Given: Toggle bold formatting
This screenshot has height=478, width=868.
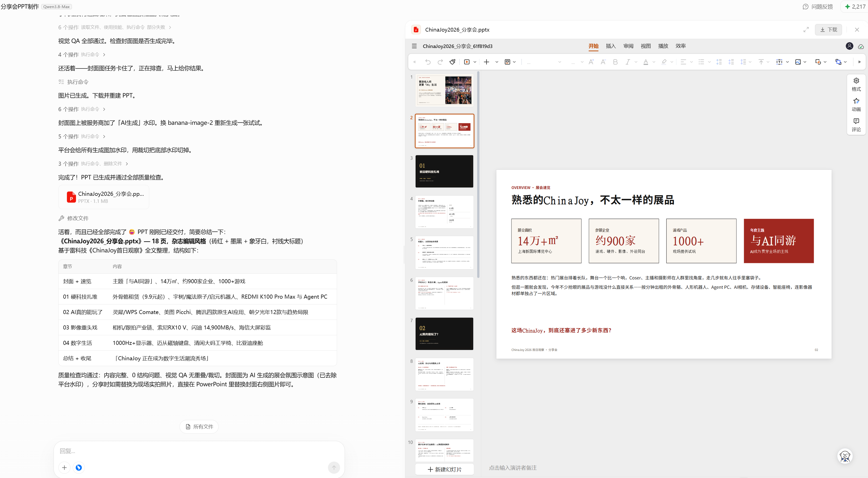Looking at the screenshot, I should point(615,62).
